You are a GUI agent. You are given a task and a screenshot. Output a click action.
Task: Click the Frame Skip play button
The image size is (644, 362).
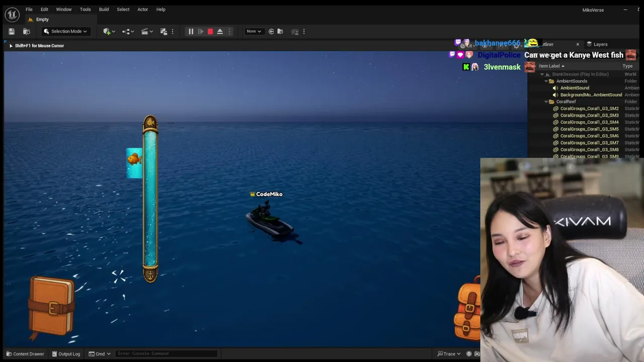(200, 32)
